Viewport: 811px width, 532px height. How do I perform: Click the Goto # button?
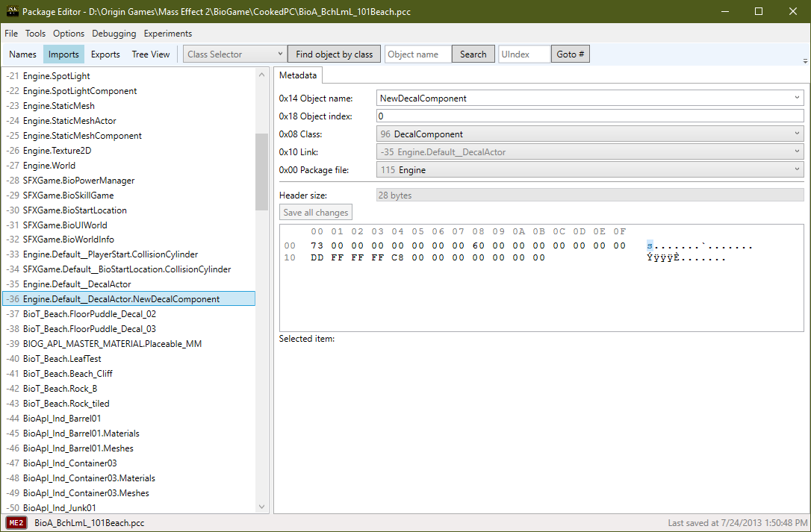[x=570, y=54]
